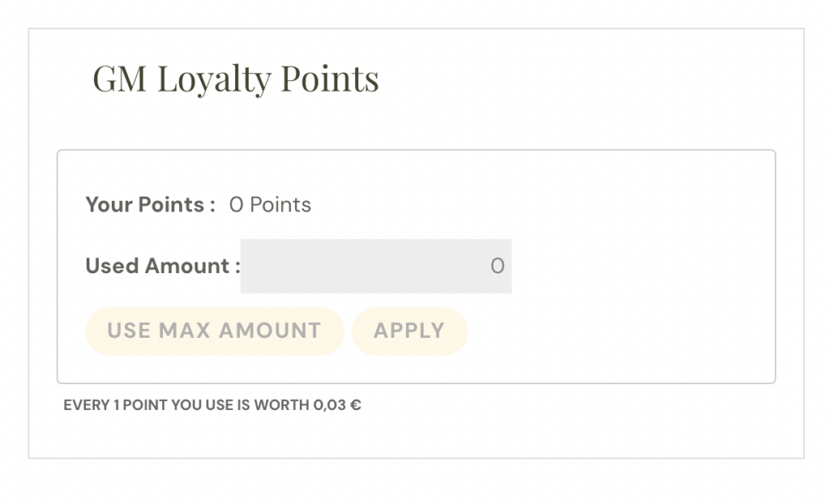Tap the APPLY rounded button
The width and height of the screenshot is (830, 504).
tap(409, 331)
